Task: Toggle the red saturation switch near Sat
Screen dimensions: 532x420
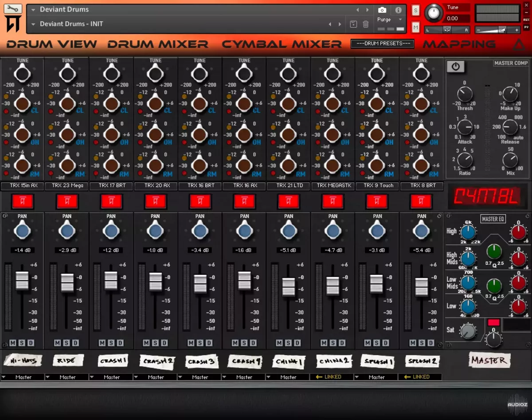Action: tap(493, 322)
